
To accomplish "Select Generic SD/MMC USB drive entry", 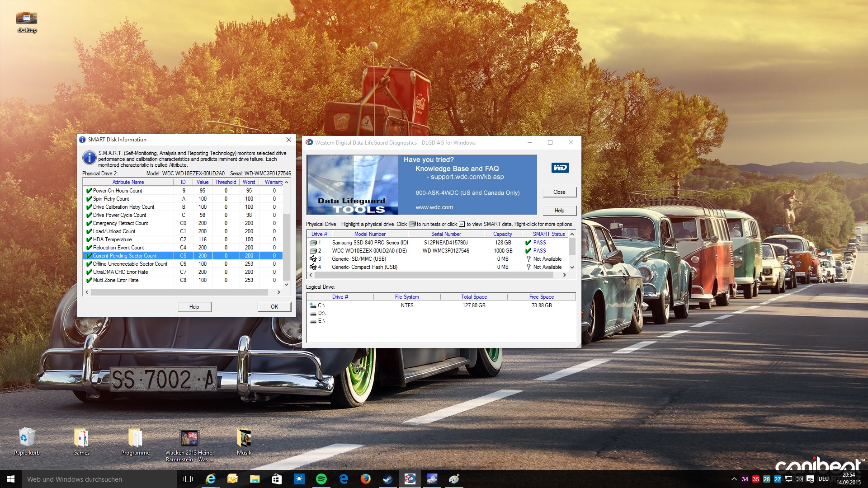I will coord(359,259).
